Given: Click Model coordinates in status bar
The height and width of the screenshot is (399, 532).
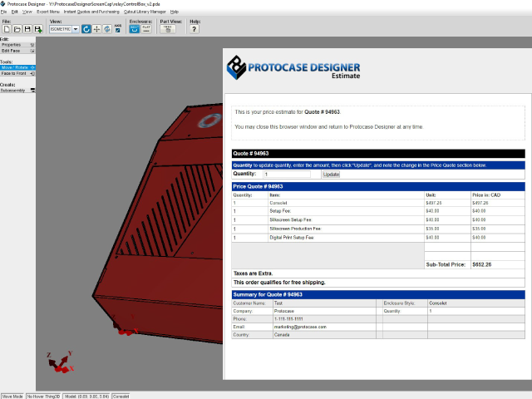Looking at the screenshot, I should click(86, 397).
